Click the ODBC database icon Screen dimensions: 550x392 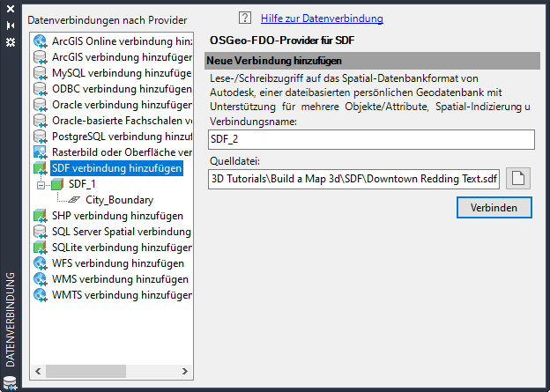pyautogui.click(x=40, y=89)
